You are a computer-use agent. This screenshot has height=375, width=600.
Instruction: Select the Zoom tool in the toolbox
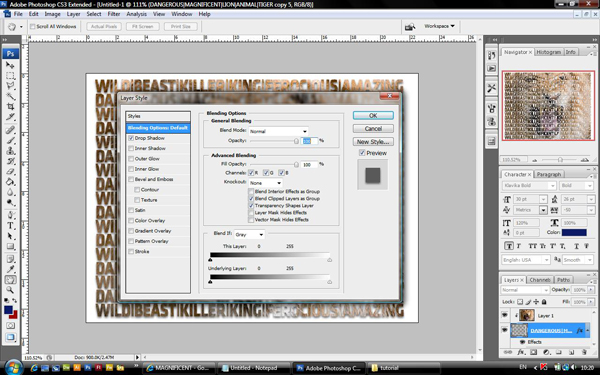point(10,290)
